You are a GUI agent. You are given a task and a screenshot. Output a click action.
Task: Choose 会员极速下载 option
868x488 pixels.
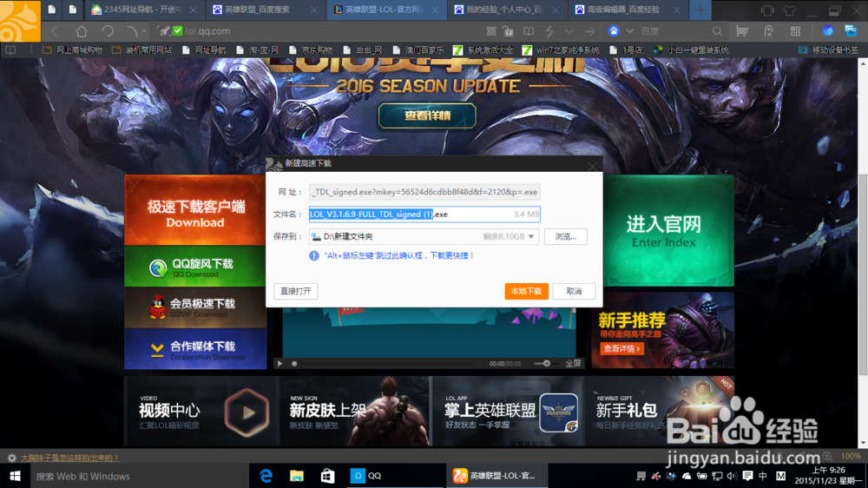[x=194, y=307]
